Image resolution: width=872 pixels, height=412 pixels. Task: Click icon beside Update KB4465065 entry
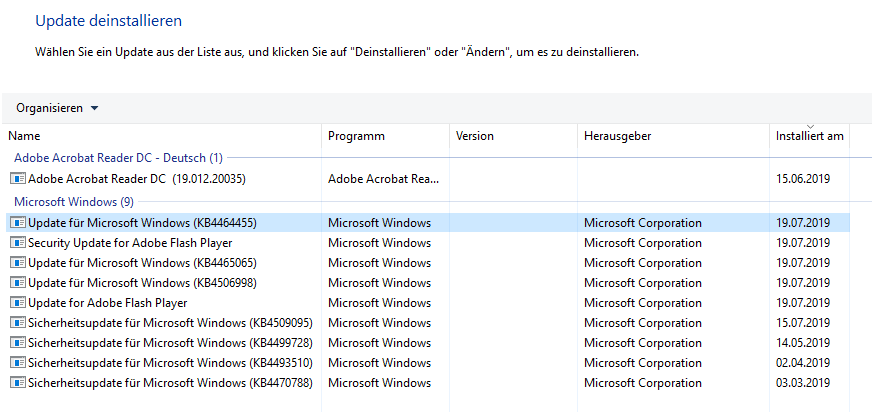[17, 263]
